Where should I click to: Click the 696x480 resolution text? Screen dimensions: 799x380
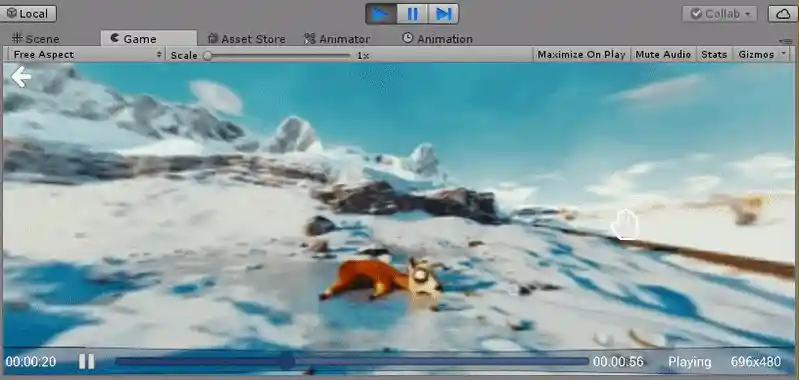(x=756, y=362)
